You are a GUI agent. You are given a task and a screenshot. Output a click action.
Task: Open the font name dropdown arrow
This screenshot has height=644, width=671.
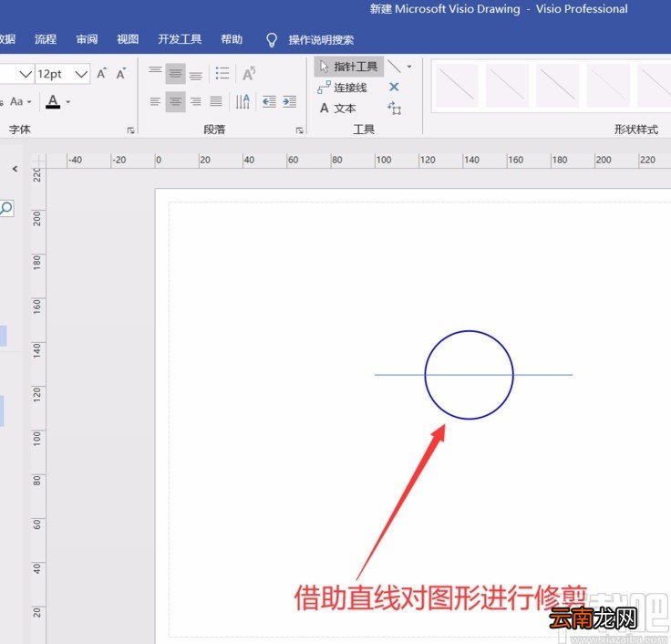pos(26,74)
